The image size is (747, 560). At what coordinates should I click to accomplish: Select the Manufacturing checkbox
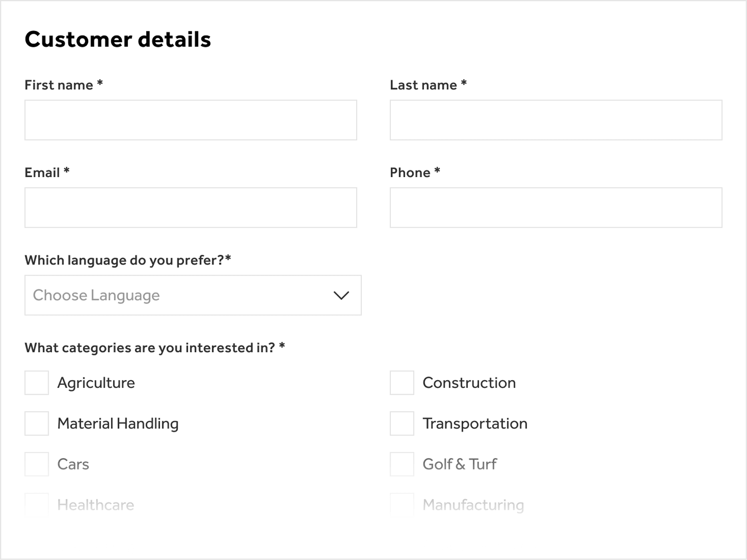click(402, 505)
